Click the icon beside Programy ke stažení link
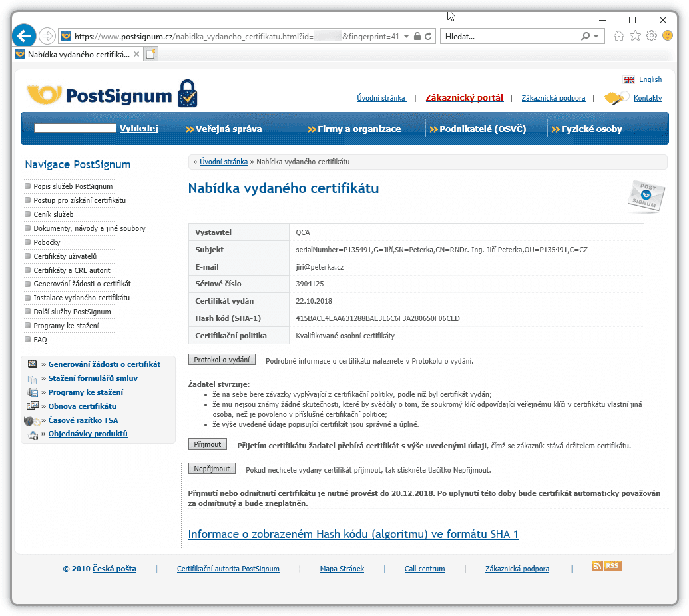 coord(33,392)
